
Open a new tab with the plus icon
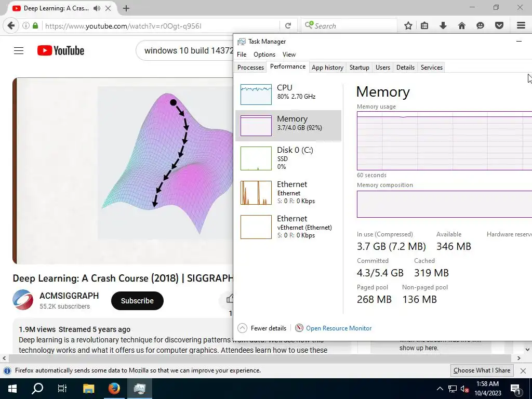tap(126, 8)
